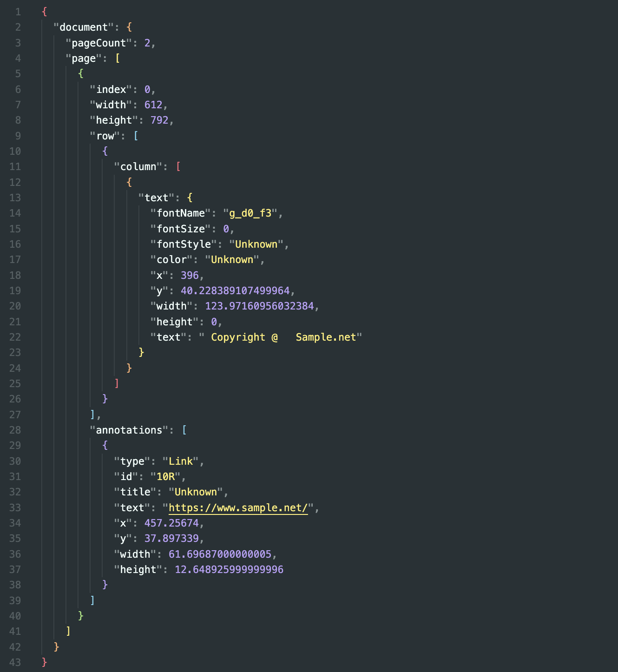Click the opening brace on line 1
This screenshot has height=672, width=618.
(45, 12)
